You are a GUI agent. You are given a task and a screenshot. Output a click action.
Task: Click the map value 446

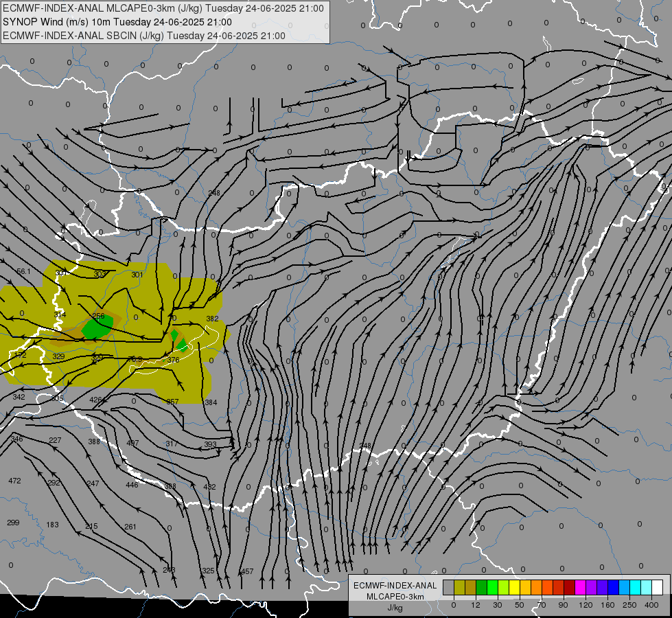pos(132,485)
